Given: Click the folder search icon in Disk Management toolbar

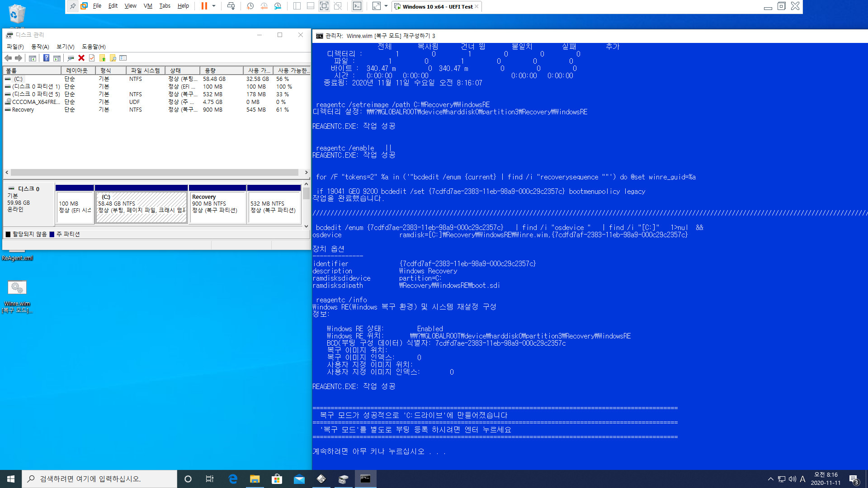Looking at the screenshot, I should (113, 58).
